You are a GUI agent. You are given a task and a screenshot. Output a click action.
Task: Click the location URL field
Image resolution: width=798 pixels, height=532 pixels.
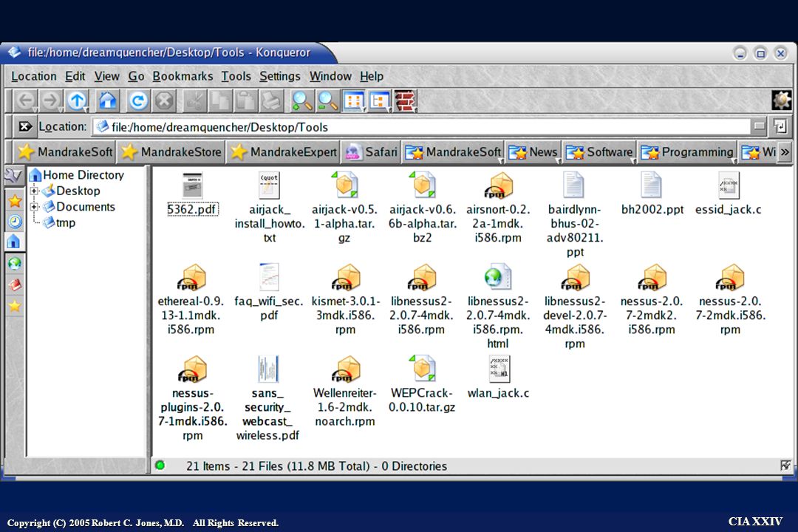(423, 127)
